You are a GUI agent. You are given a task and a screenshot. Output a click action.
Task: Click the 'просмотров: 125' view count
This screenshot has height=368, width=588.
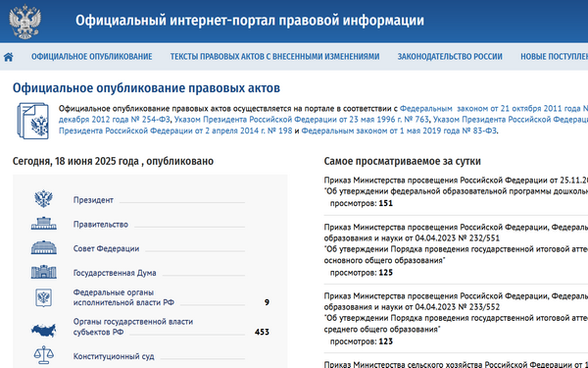pyautogui.click(x=361, y=273)
